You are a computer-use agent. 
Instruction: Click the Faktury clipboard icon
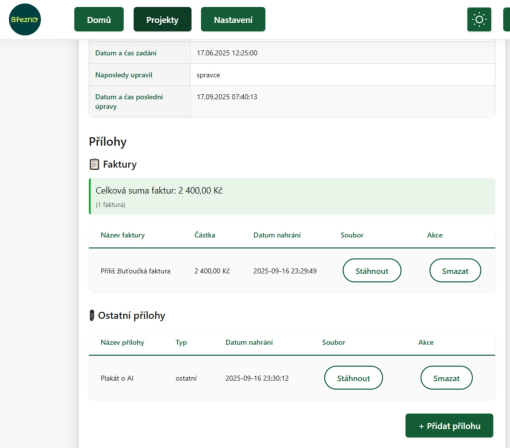[94, 164]
